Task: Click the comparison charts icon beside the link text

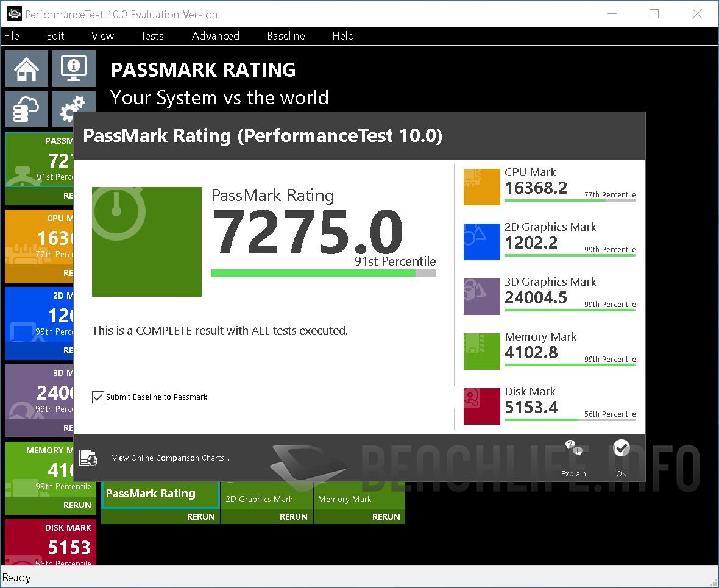Action: 88,458
